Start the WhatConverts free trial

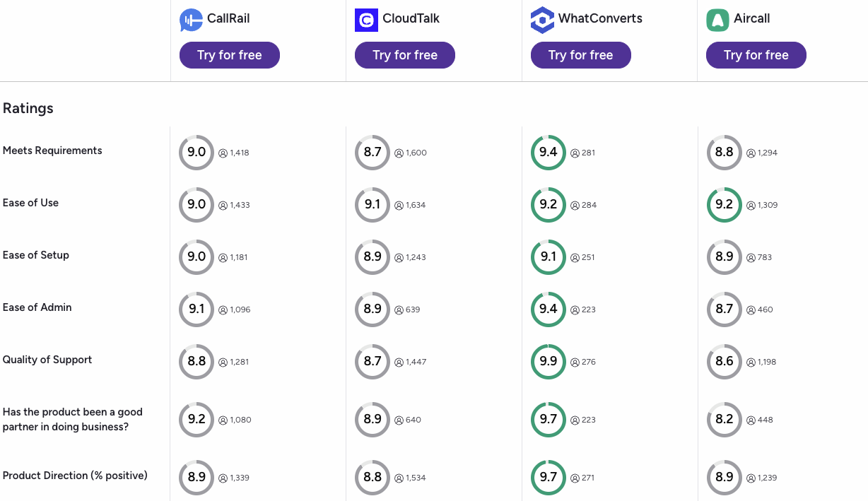click(x=581, y=55)
